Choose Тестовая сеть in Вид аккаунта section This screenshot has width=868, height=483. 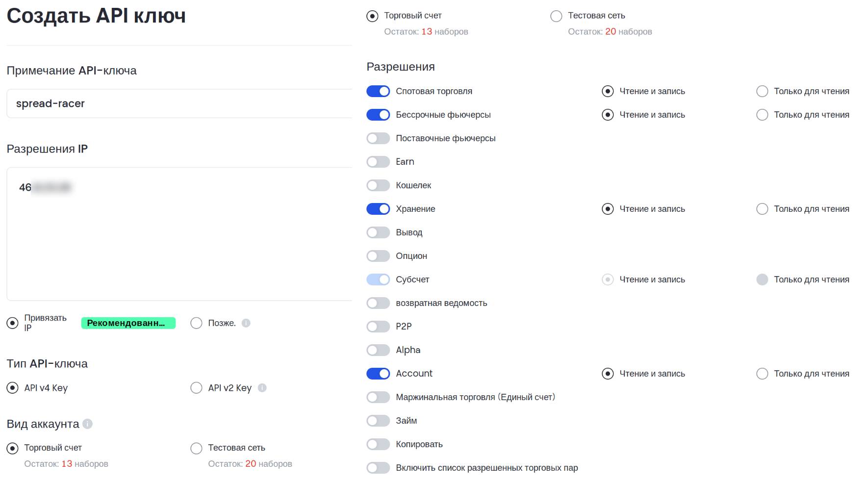click(196, 448)
